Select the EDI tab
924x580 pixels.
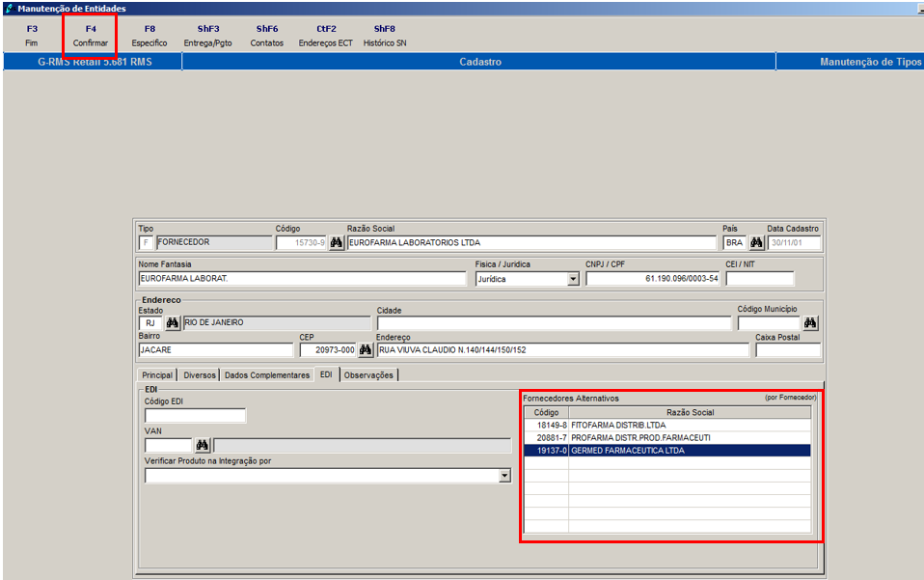(x=326, y=374)
